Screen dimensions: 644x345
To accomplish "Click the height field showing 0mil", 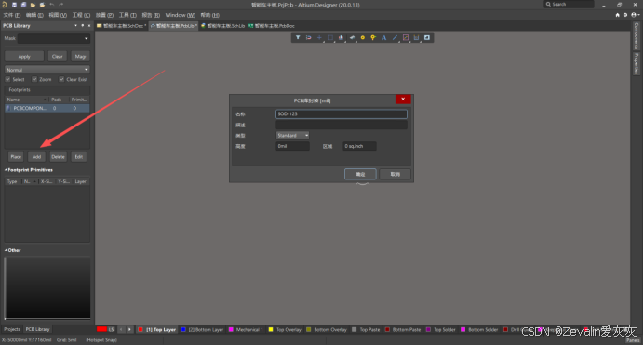I will point(292,146).
